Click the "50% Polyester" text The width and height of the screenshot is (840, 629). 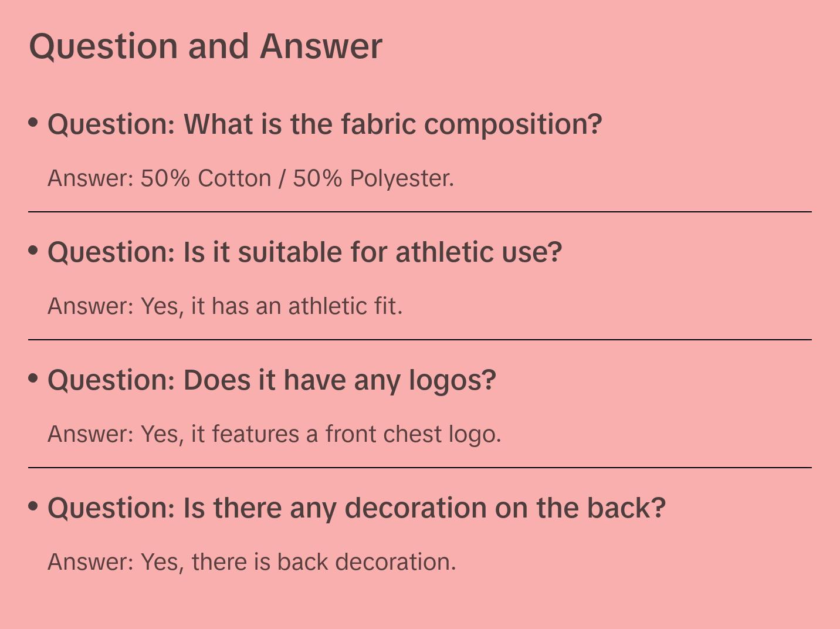(x=372, y=178)
